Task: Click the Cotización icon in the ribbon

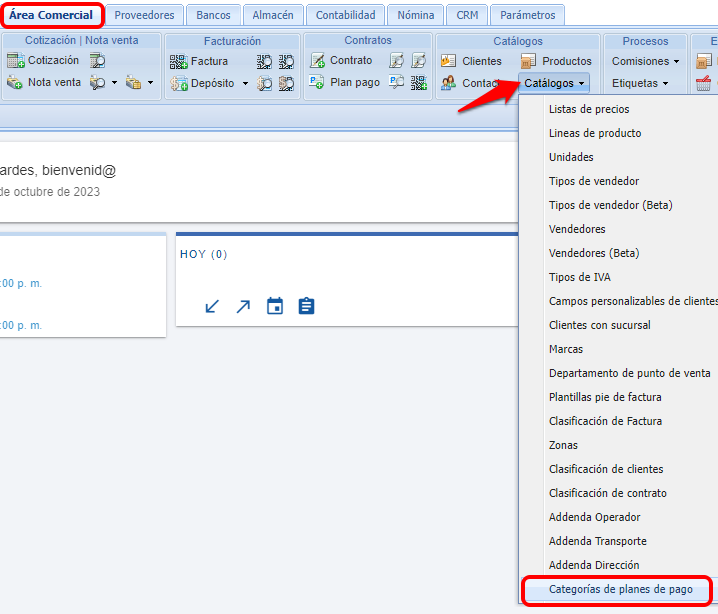Action: click(15, 61)
